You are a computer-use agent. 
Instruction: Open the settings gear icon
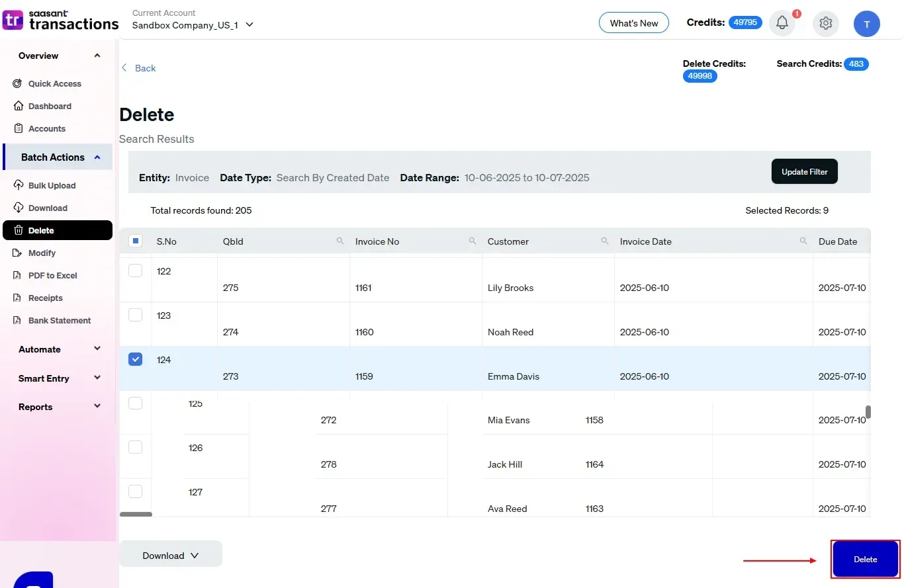(x=825, y=23)
